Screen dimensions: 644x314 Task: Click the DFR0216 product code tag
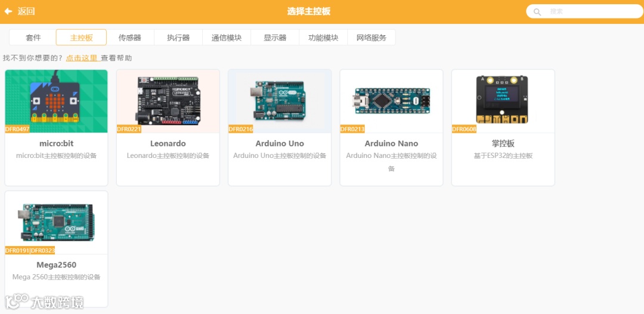click(x=241, y=129)
